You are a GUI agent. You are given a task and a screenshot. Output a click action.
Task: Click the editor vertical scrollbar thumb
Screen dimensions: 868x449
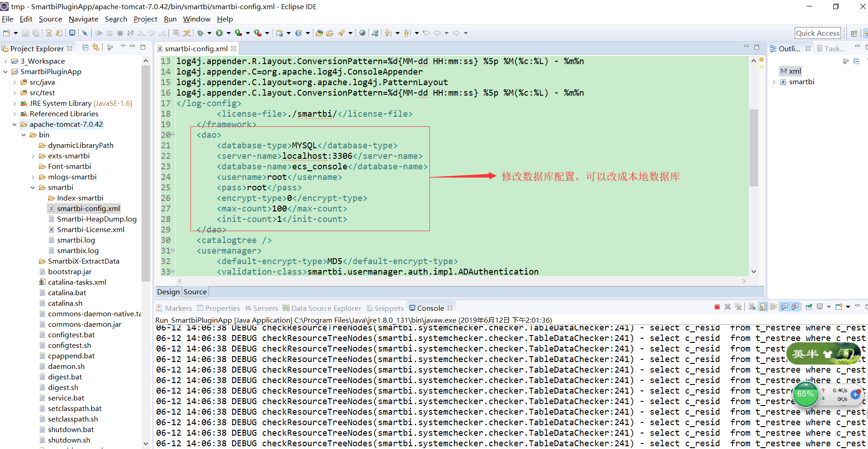coord(754,147)
